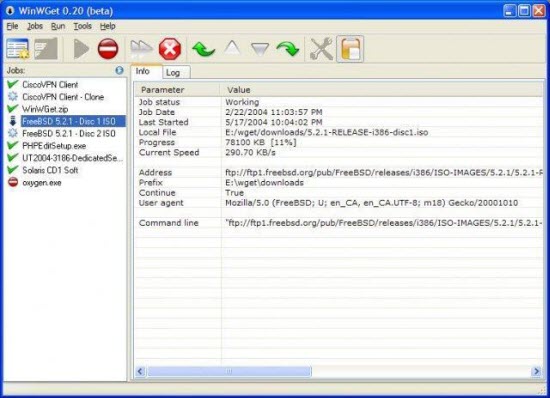The image size is (550, 398).
Task: Click the Parameter column header
Action: 177,90
